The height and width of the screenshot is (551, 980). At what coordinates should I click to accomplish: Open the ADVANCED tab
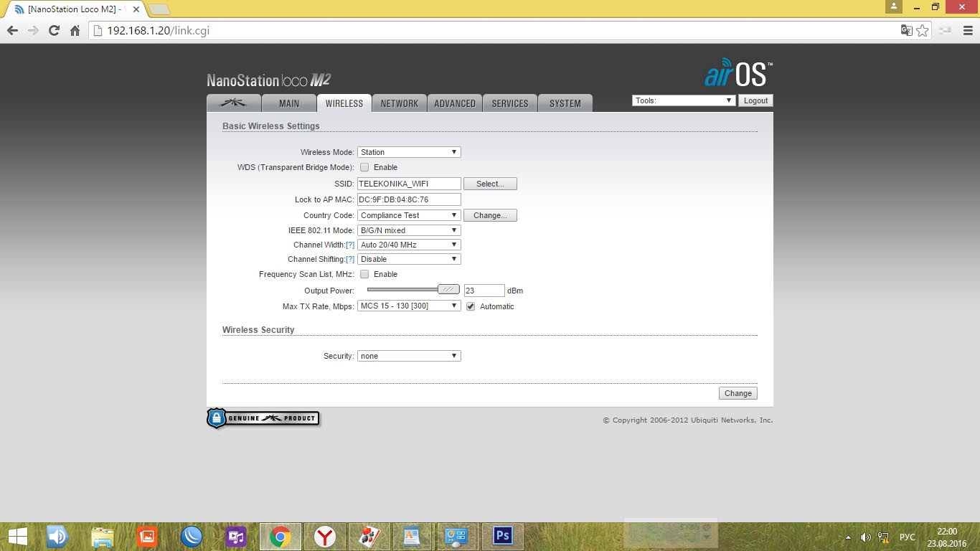click(455, 103)
